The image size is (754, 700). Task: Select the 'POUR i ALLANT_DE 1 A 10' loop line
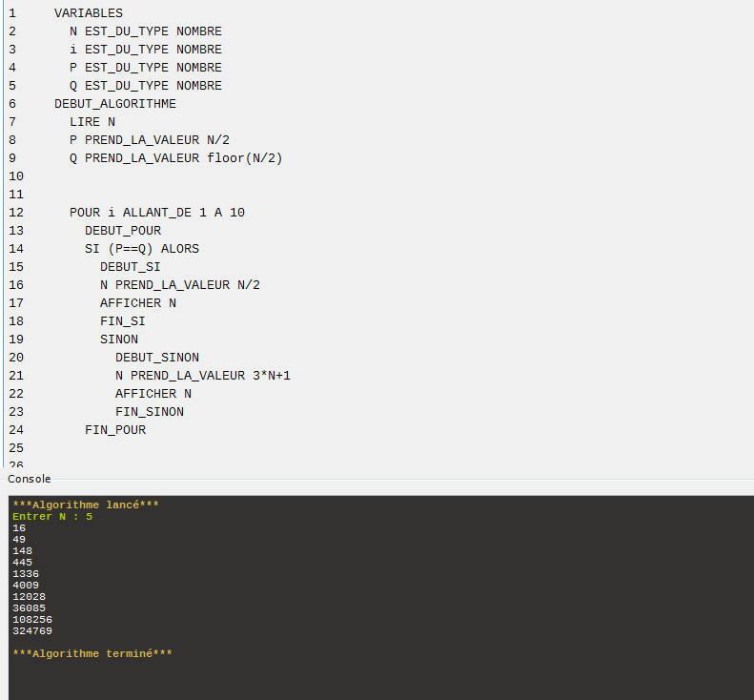[x=156, y=213]
